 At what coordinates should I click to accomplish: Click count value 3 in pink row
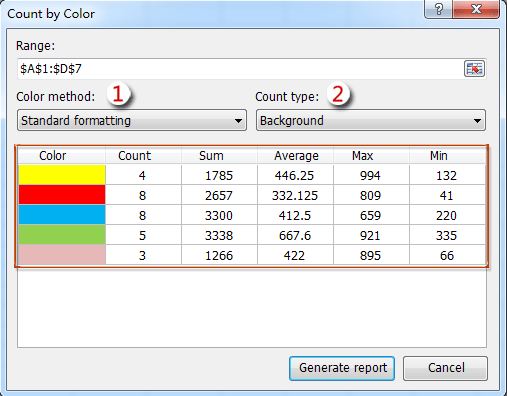[142, 256]
